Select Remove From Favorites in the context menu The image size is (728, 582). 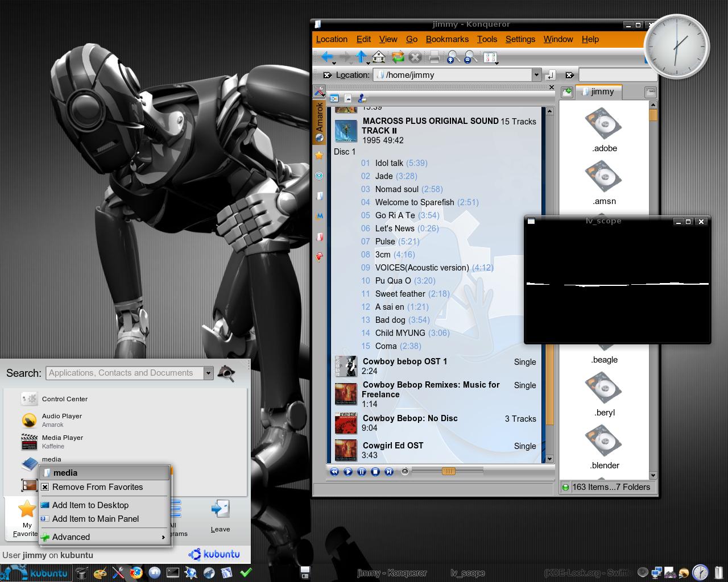[x=105, y=487]
